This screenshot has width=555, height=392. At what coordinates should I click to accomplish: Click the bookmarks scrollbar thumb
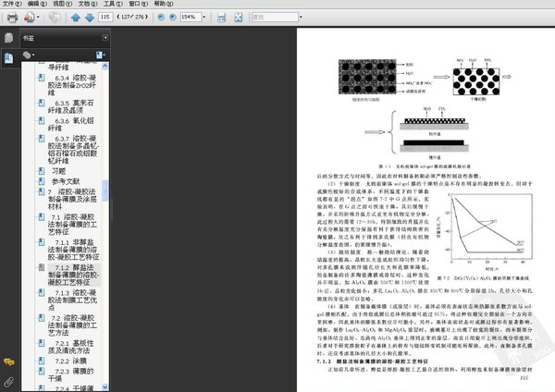tap(105, 190)
